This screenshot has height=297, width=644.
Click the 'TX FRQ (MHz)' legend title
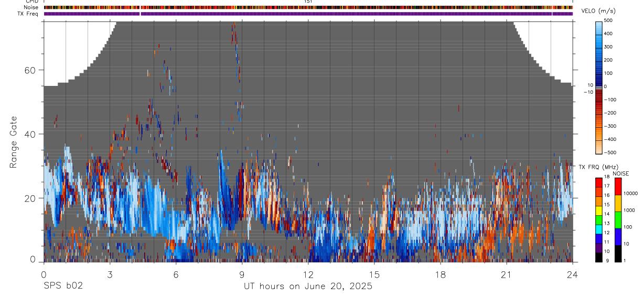(598, 167)
